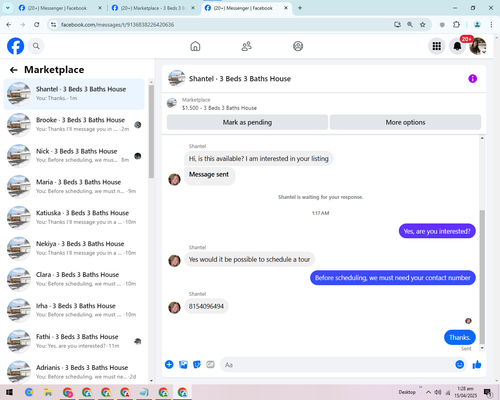Open the taskbar clock and date

click(465, 392)
